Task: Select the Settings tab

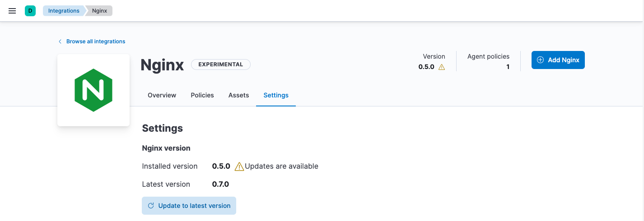Action: [x=276, y=95]
